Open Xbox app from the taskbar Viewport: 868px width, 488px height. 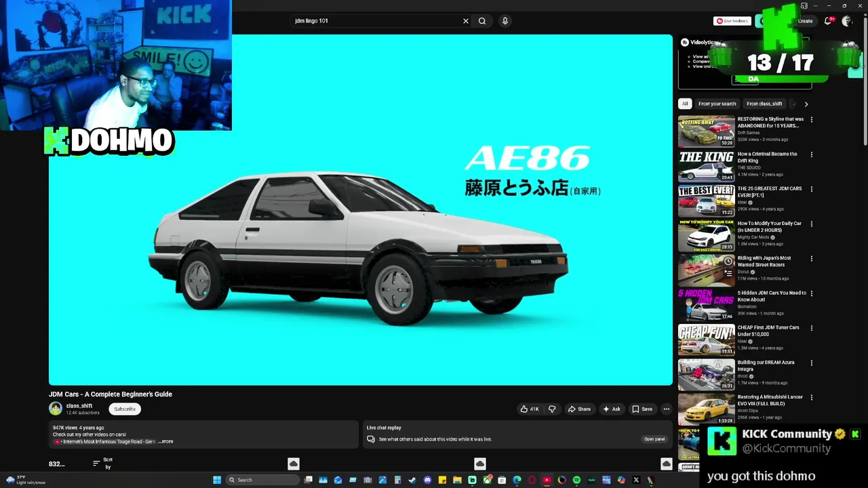tap(488, 480)
